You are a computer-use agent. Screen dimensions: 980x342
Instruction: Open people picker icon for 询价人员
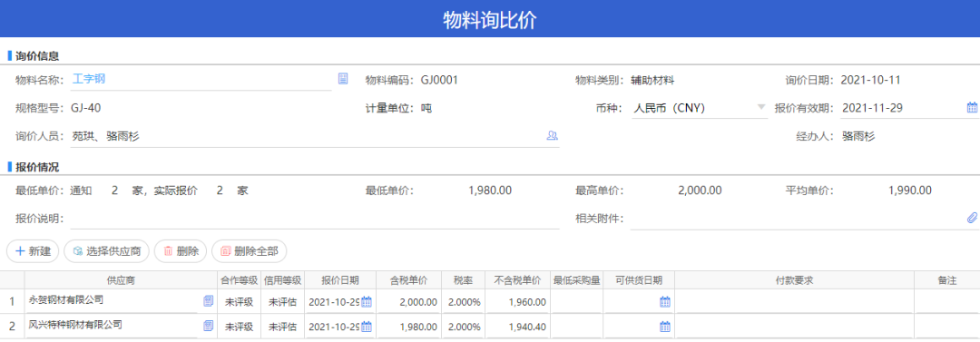point(552,135)
